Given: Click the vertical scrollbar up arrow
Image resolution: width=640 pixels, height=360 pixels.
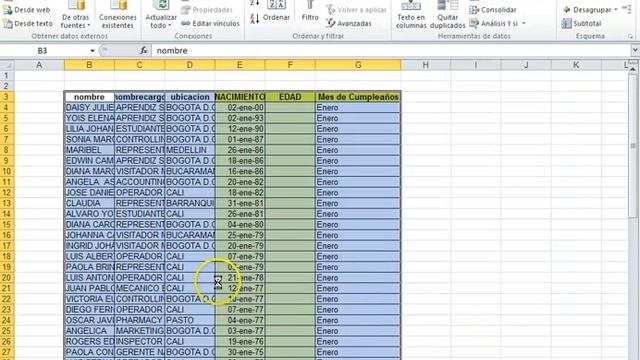Looking at the screenshot, I should pos(633,69).
